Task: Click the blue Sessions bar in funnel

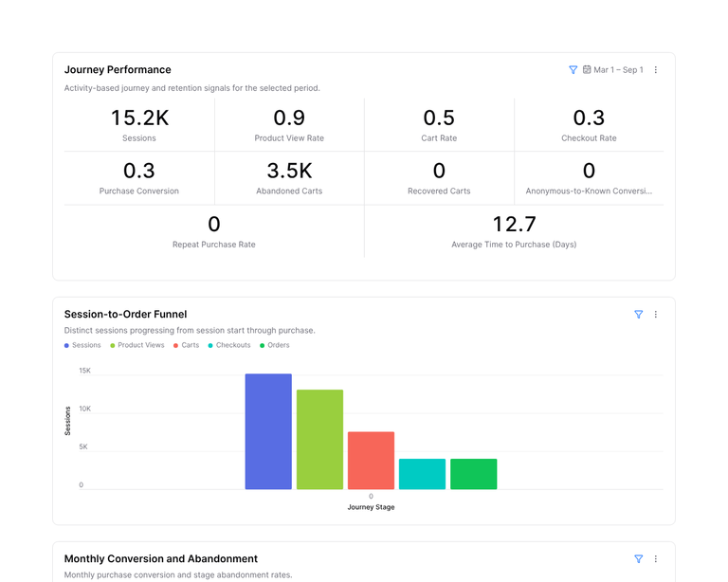Action: click(x=268, y=431)
